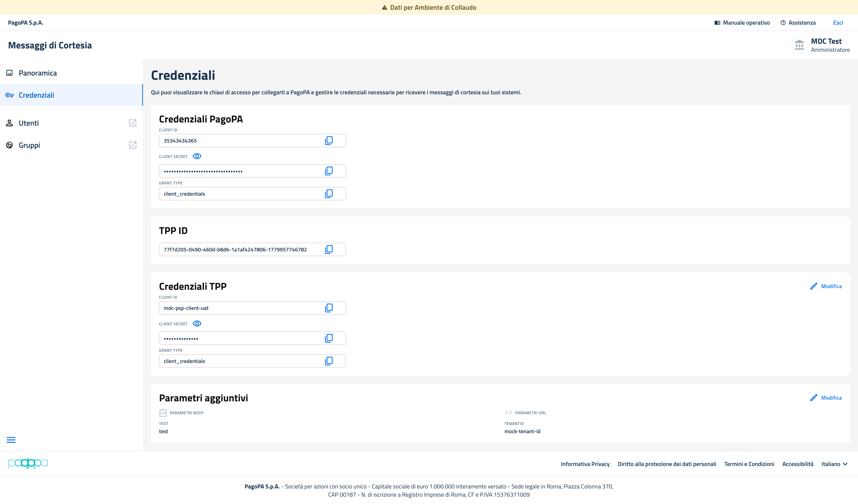858x504 pixels.
Task: Copy the TPP client secret
Action: 329,338
